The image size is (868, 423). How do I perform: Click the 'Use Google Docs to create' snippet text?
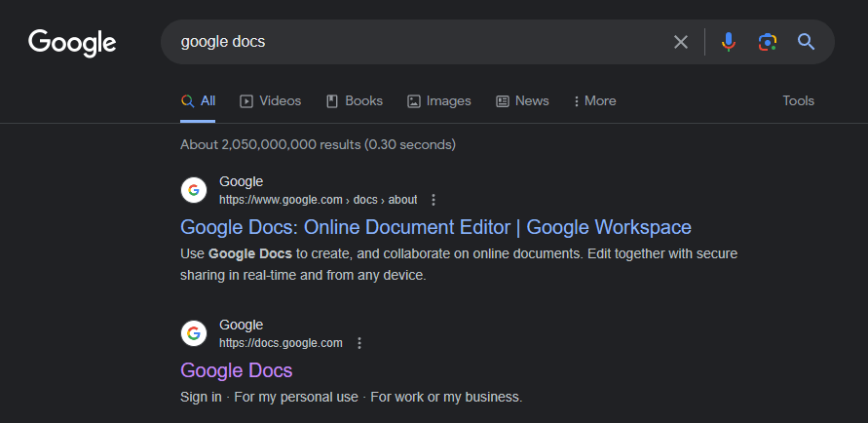point(268,254)
